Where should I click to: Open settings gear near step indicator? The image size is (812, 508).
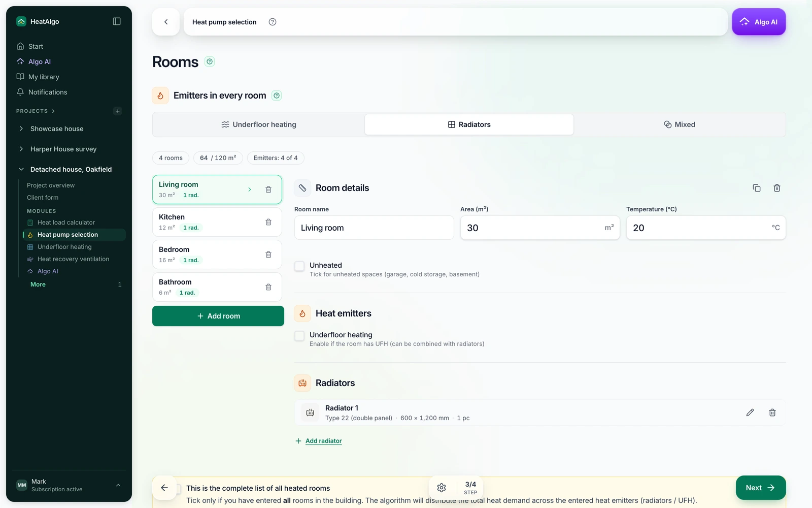point(442,488)
